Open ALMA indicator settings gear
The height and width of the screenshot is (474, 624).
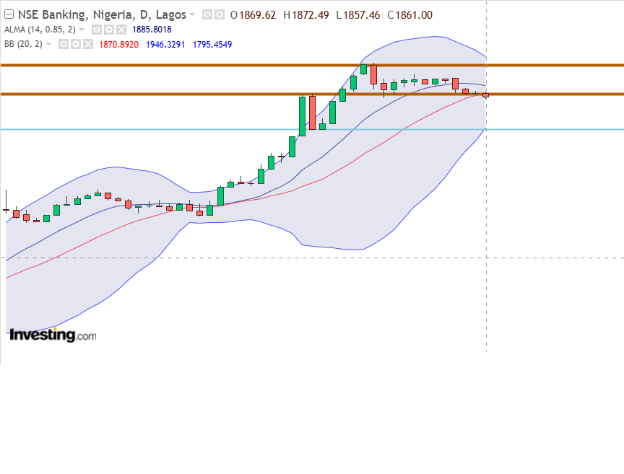click(109, 30)
